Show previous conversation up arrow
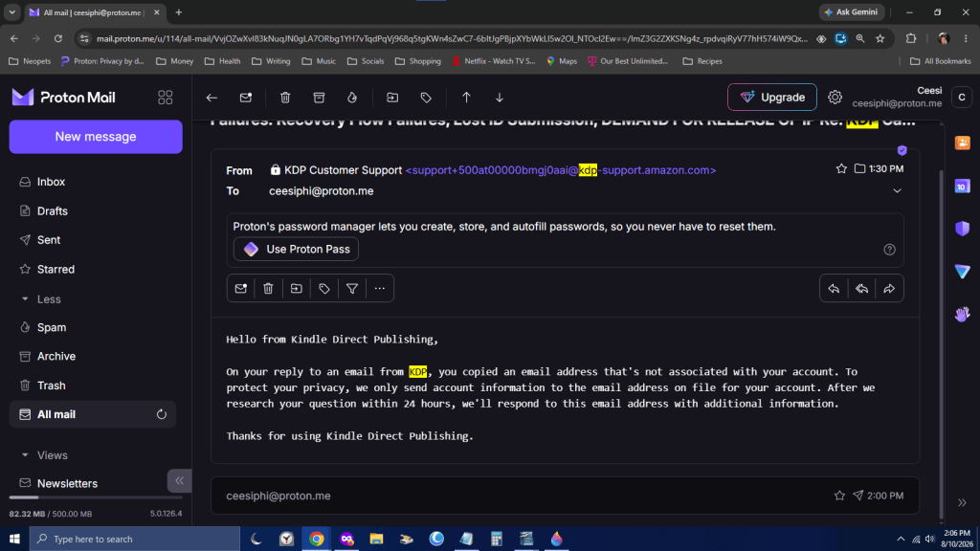 pos(466,98)
